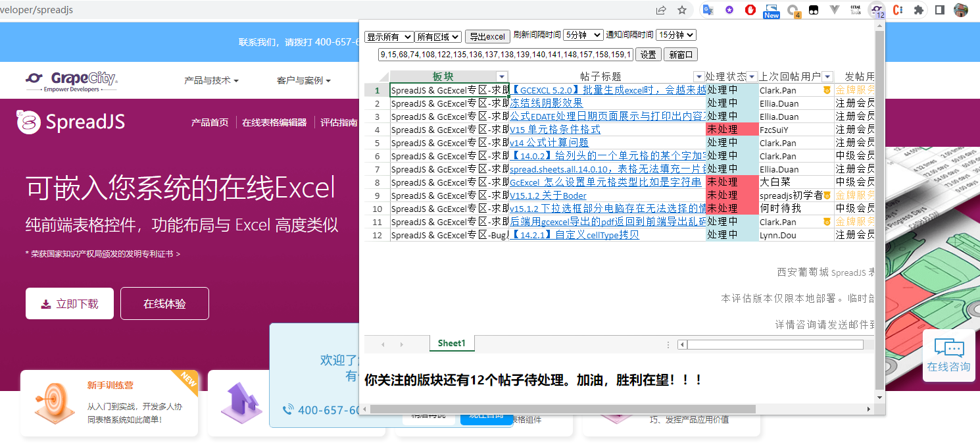
Task: Click the COOL Tools extension icon
Action: tap(856, 9)
